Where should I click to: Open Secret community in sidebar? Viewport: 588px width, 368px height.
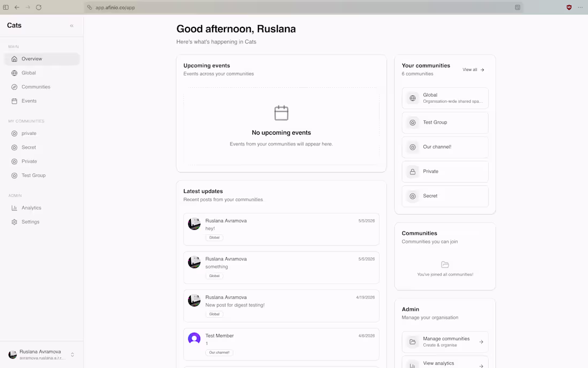point(42,148)
